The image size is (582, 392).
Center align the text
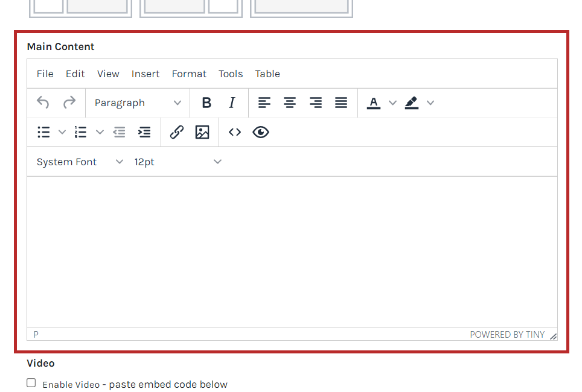[290, 103]
